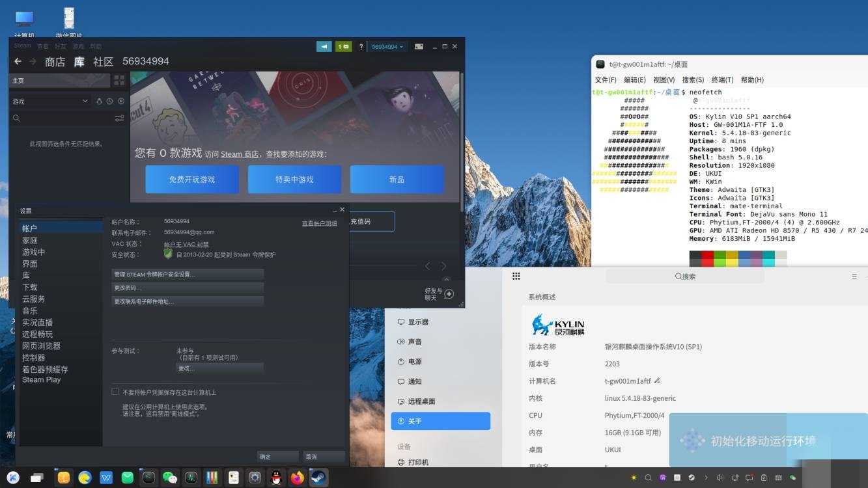This screenshot has height=488, width=868.
Task: Click the volume icon in system tray
Action: [x=720, y=478]
